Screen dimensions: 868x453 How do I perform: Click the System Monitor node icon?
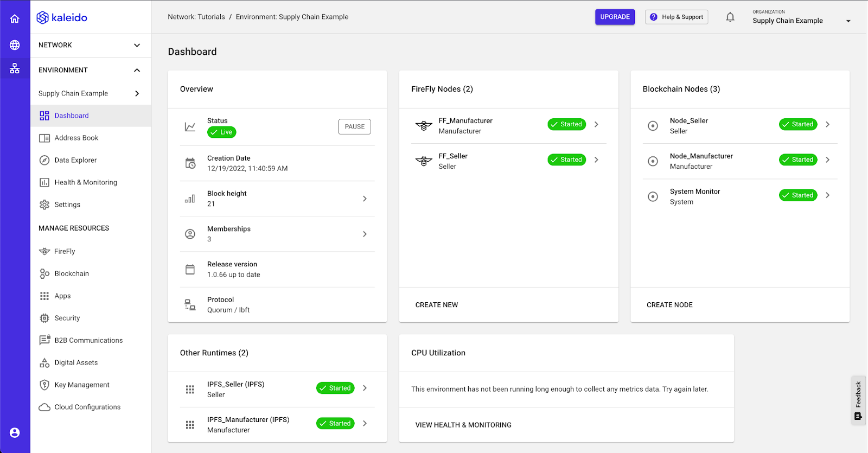[653, 196]
